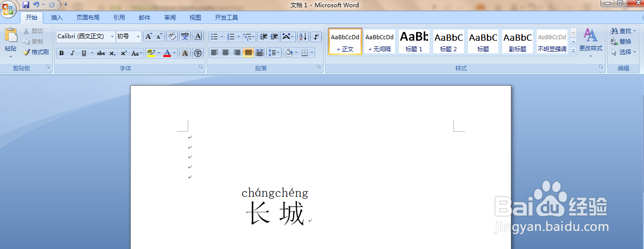The width and height of the screenshot is (644, 249).
Task: Expand the underline style arrow
Action: [91, 53]
